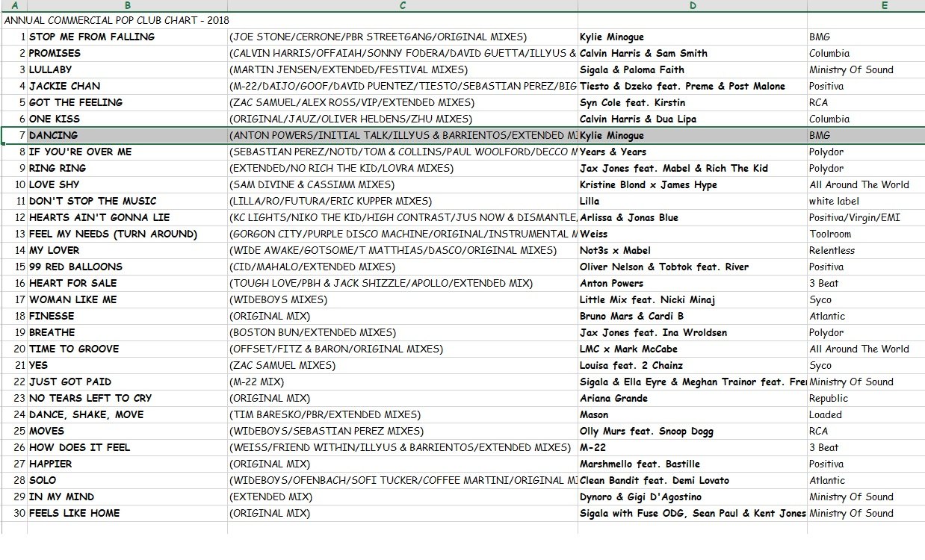Select the 'Marshmello feat. Bastille' cell
This screenshot has height=560, width=925.
[693, 464]
